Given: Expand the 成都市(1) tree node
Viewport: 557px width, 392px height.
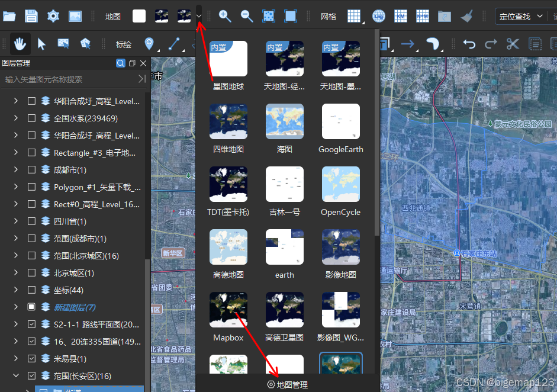Looking at the screenshot, I should pos(16,169).
